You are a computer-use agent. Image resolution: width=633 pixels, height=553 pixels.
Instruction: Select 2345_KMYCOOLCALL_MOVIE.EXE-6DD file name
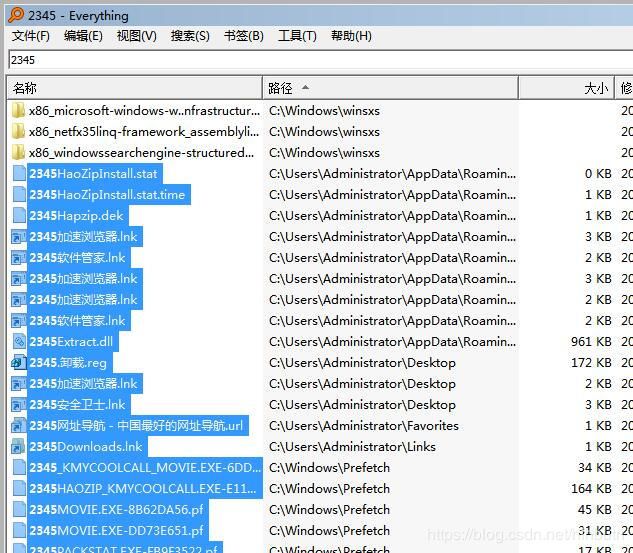[x=145, y=467]
